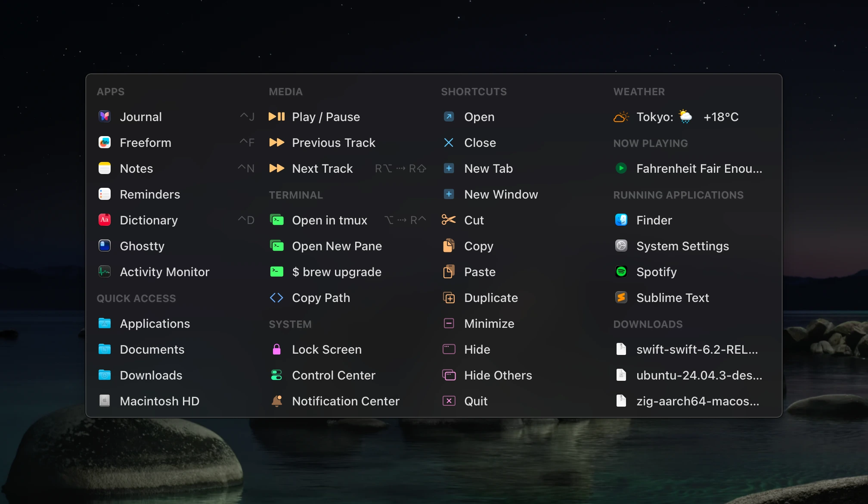This screenshot has width=868, height=504.
Task: Show Tokyo weather details
Action: point(676,117)
